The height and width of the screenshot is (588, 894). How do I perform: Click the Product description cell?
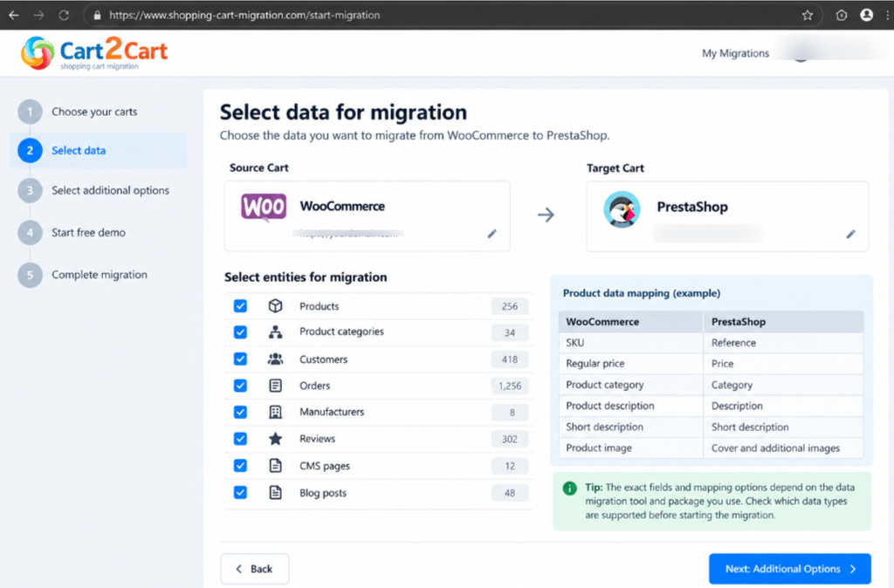tap(630, 406)
